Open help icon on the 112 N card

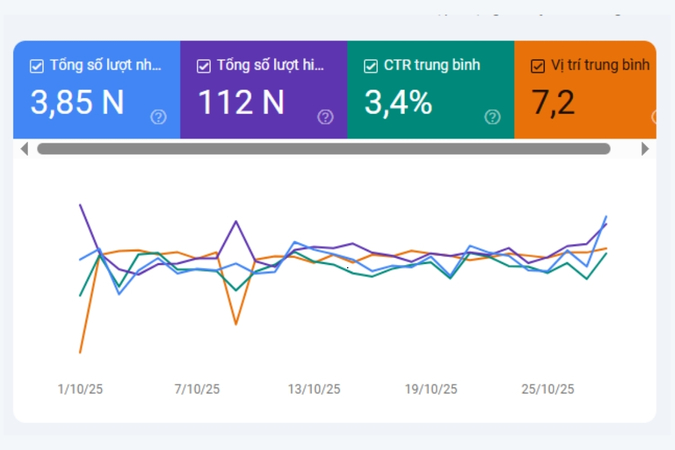pyautogui.click(x=325, y=117)
